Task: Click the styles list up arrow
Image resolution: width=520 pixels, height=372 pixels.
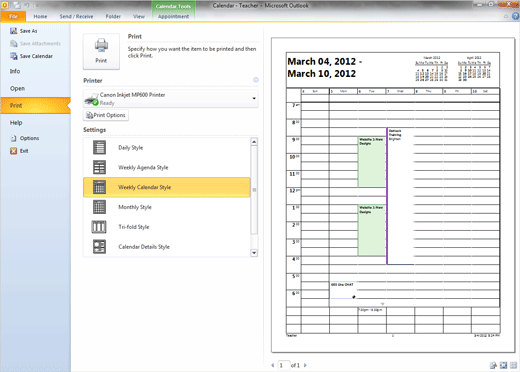Action: coord(254,142)
